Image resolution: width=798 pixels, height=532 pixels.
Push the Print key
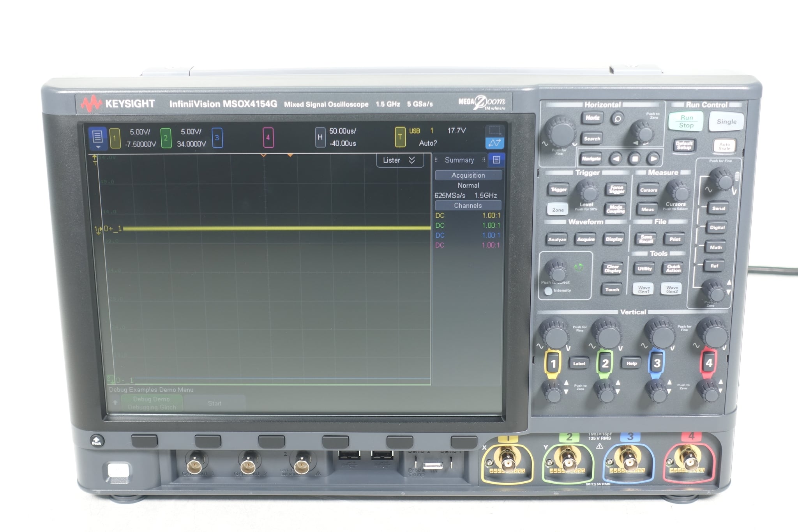tap(675, 239)
